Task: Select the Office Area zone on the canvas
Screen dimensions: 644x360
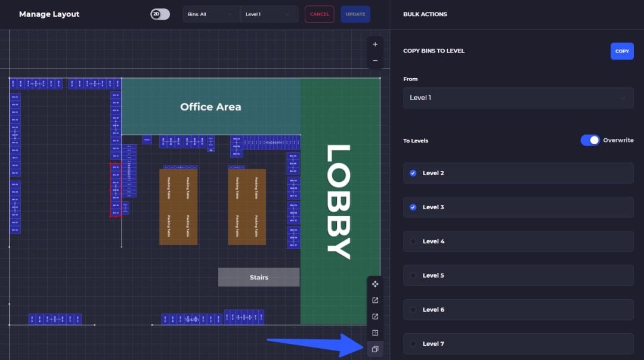Action: tap(210, 107)
